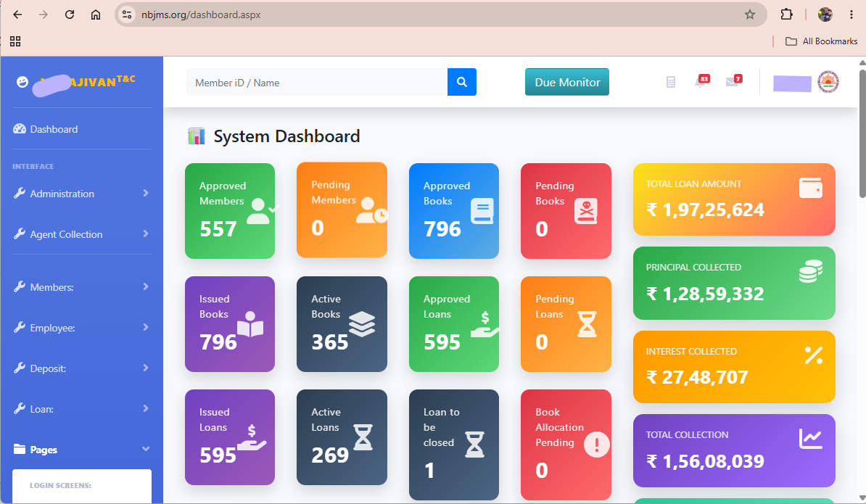Click the Deposit wrench icon
866x504 pixels.
coord(20,368)
